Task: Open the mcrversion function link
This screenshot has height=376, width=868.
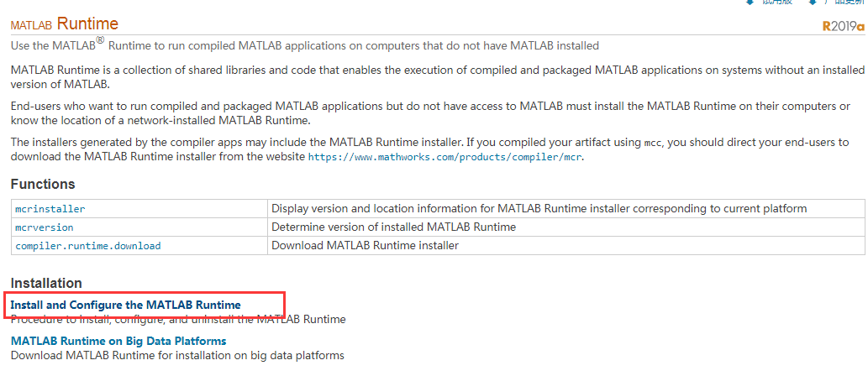Action: [45, 227]
